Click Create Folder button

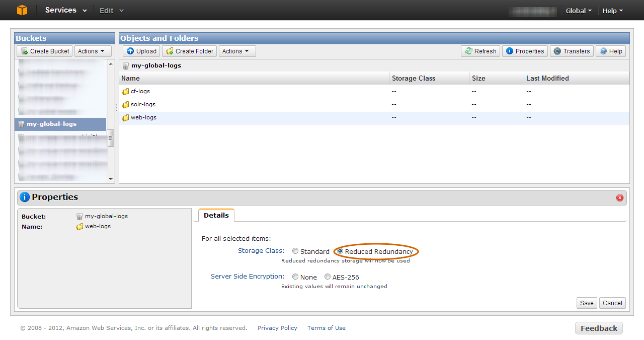click(190, 51)
